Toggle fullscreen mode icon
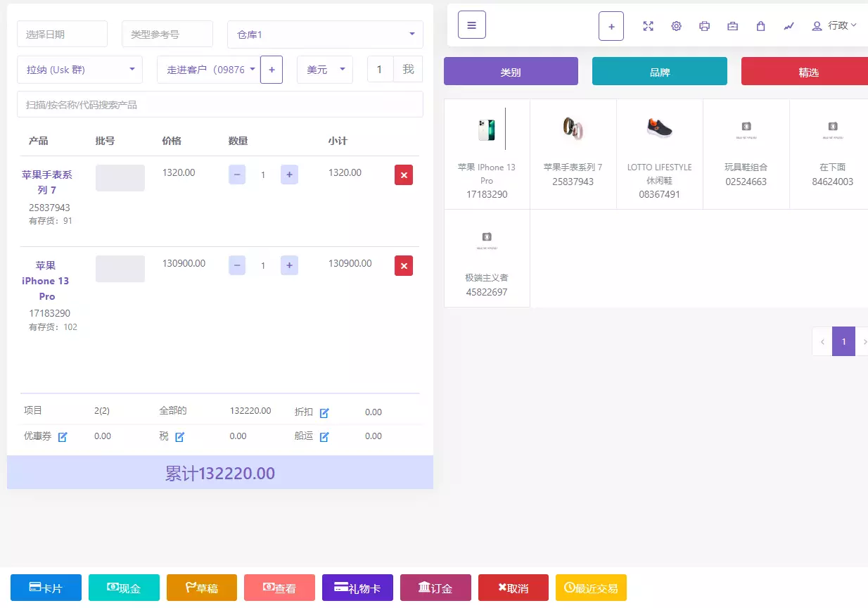This screenshot has height=608, width=868. (x=648, y=26)
